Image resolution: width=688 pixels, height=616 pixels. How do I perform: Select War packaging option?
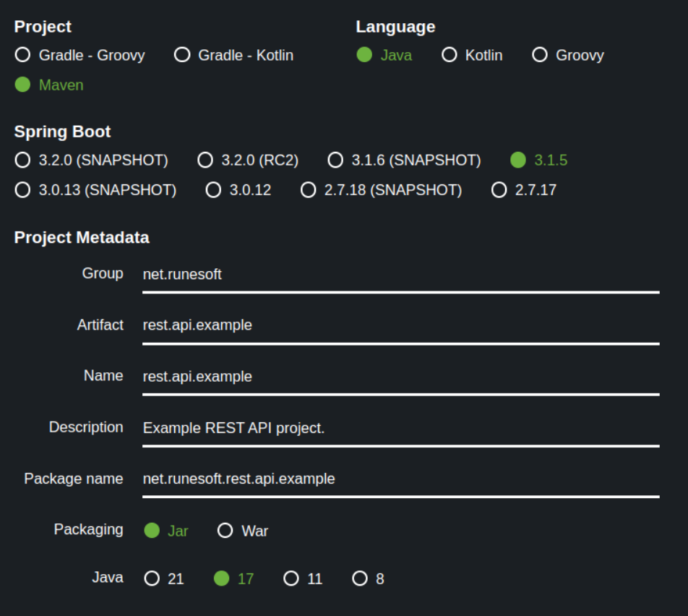(225, 531)
